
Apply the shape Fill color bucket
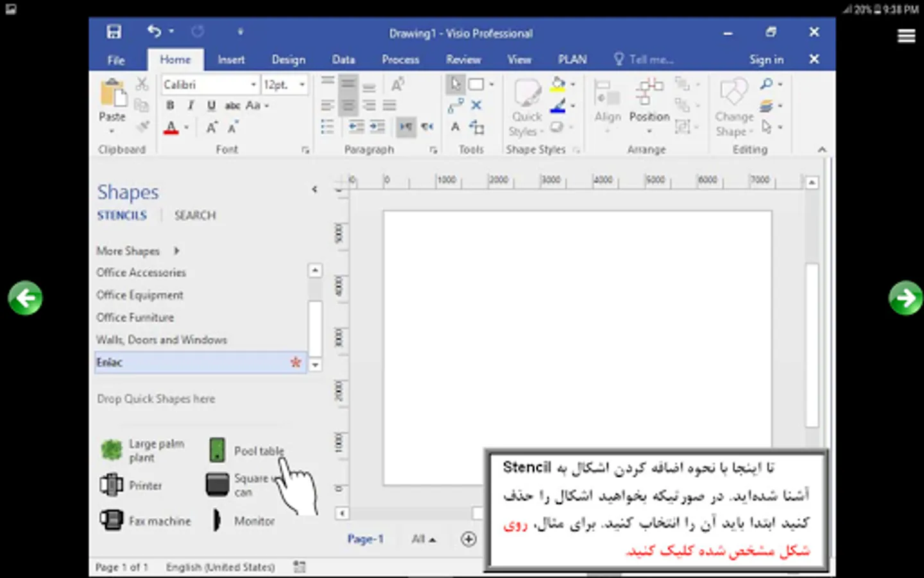click(x=558, y=84)
